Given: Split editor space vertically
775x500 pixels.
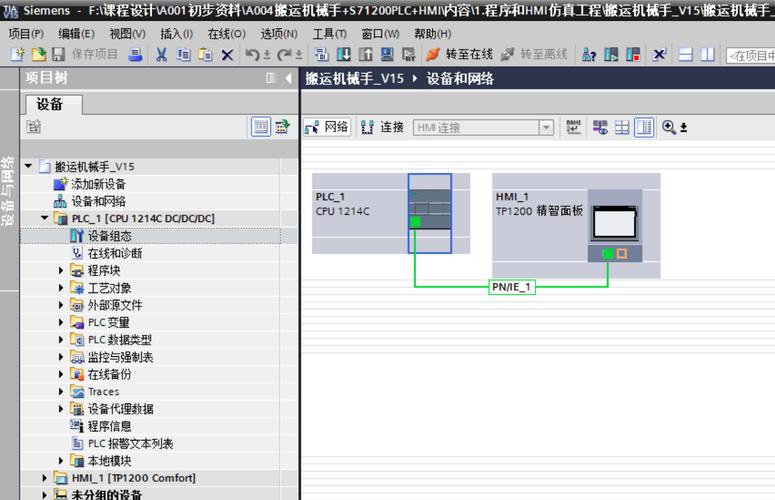Looking at the screenshot, I should coord(708,54).
